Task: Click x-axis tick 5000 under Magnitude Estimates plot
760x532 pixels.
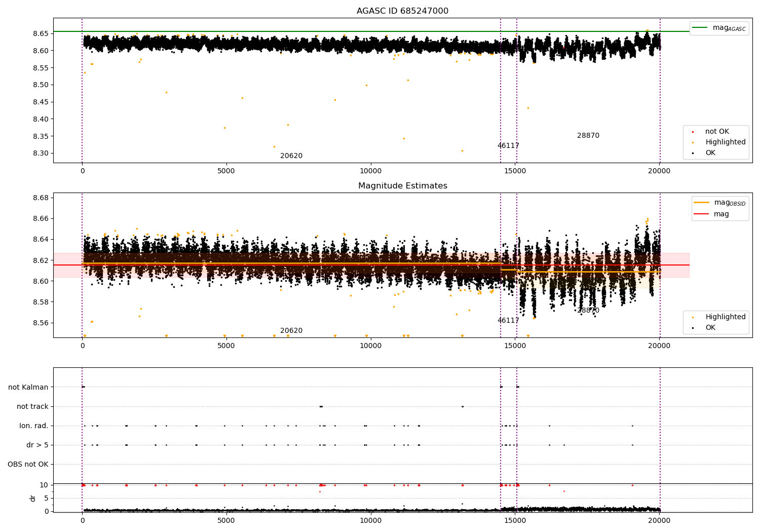Action: (x=226, y=346)
